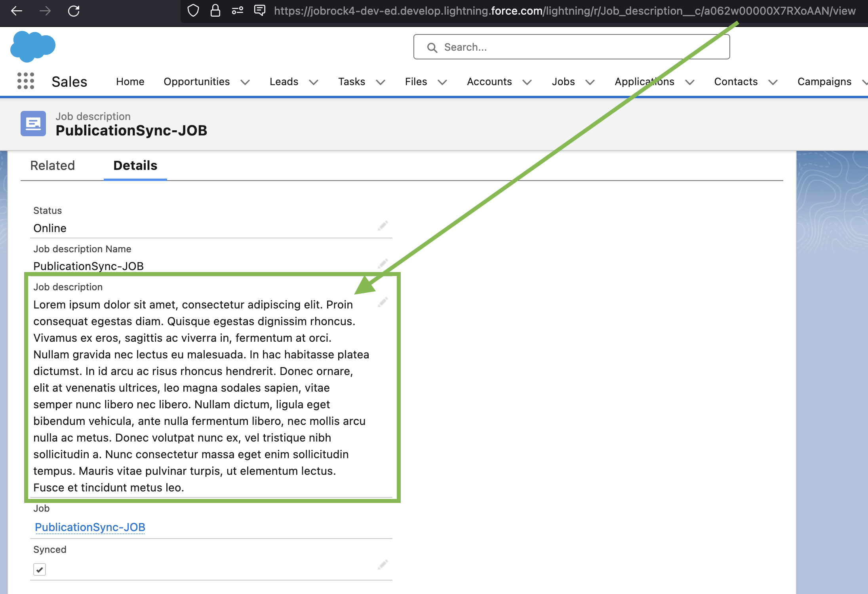
Task: Open the Contacts navigation item
Action: pyautogui.click(x=736, y=82)
